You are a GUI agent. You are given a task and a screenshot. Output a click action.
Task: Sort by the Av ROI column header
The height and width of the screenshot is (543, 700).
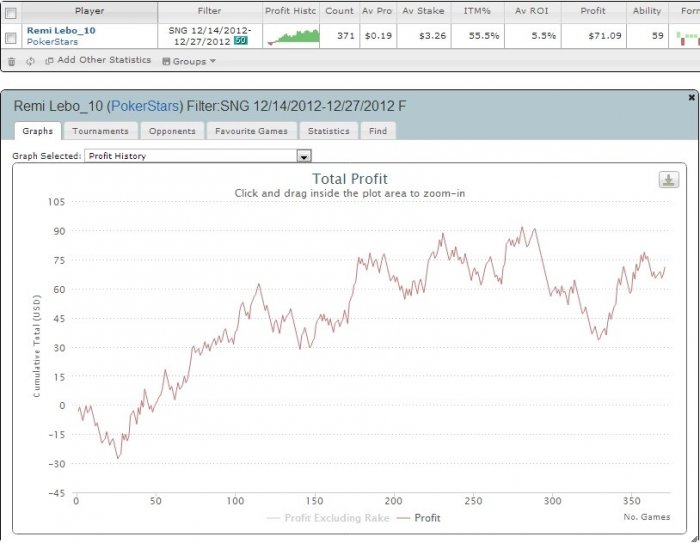point(532,11)
